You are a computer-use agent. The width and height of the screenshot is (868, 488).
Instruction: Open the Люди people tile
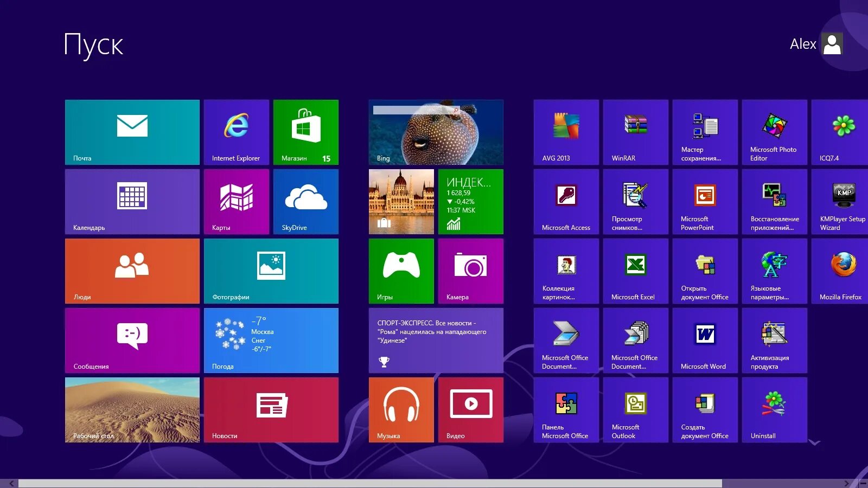coord(132,271)
